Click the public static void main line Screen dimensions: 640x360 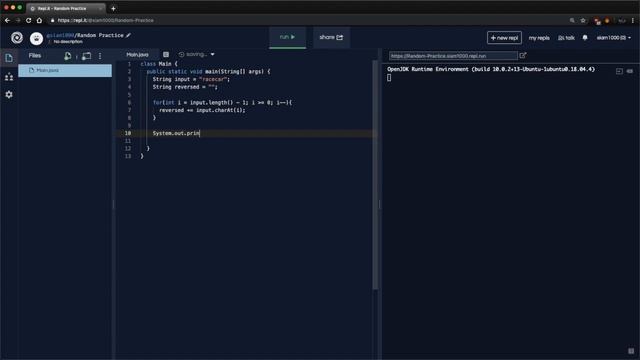208,71
